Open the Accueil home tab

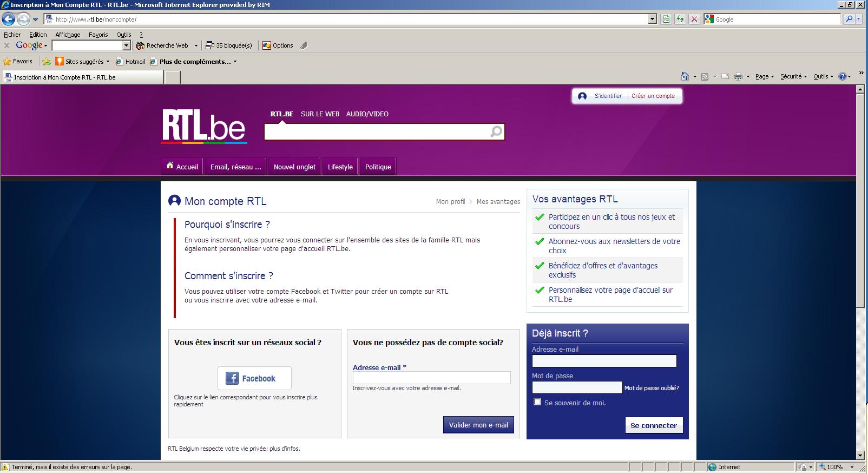click(182, 167)
